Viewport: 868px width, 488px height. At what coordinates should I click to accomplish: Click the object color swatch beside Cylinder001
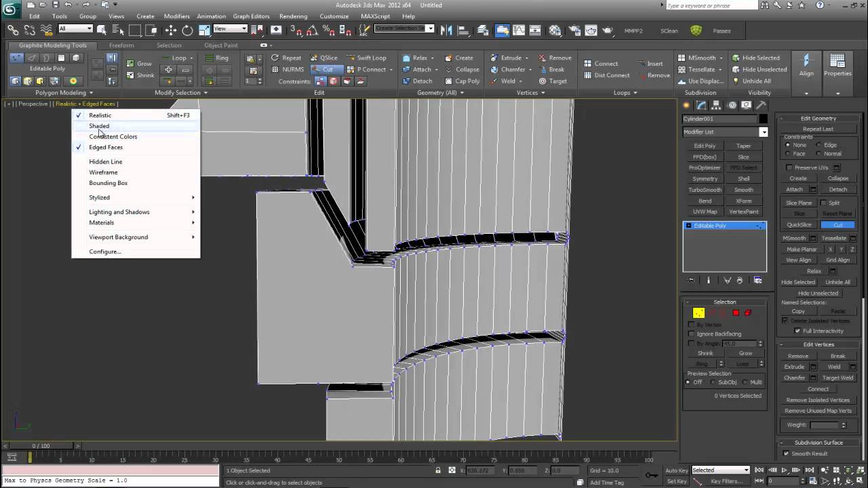click(x=763, y=119)
